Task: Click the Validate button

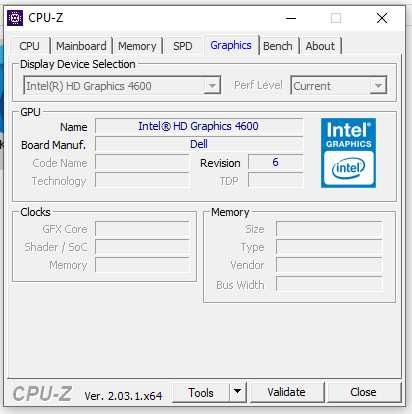Action: coord(286,392)
